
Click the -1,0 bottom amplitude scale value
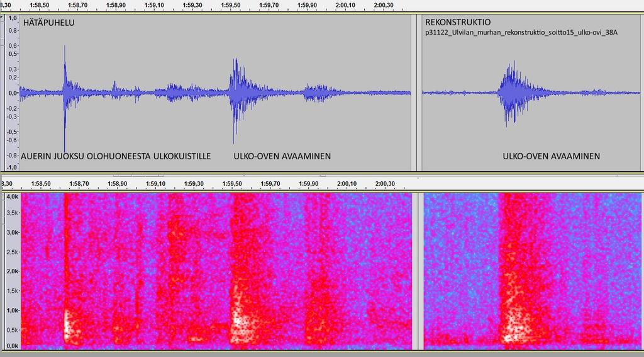click(12, 167)
